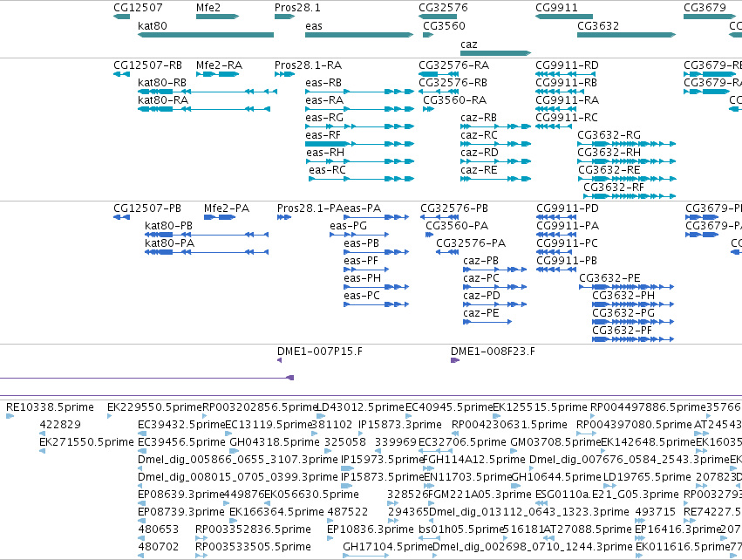Select the EP10836.3prime EST label
The image size is (742, 560).
point(371,529)
